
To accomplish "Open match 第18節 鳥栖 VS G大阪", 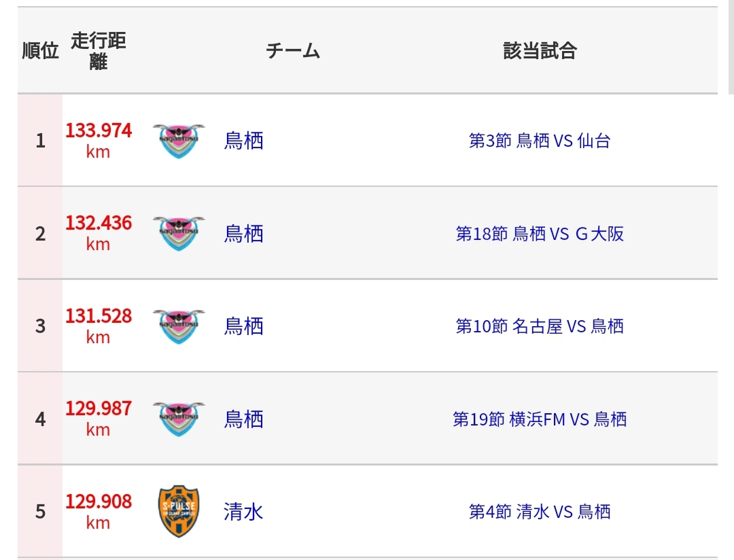I will [x=540, y=234].
